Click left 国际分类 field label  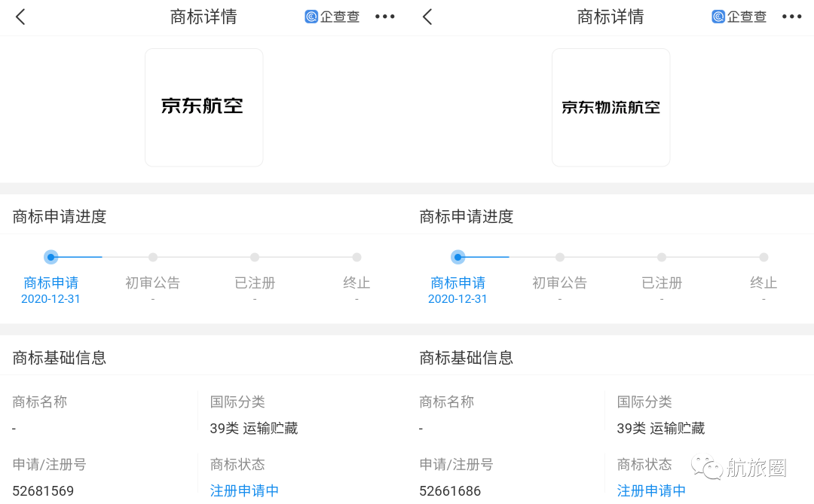coord(237,402)
